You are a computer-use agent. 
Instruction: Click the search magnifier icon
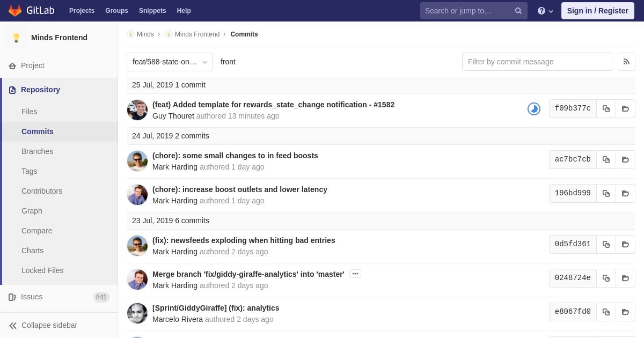pos(518,11)
